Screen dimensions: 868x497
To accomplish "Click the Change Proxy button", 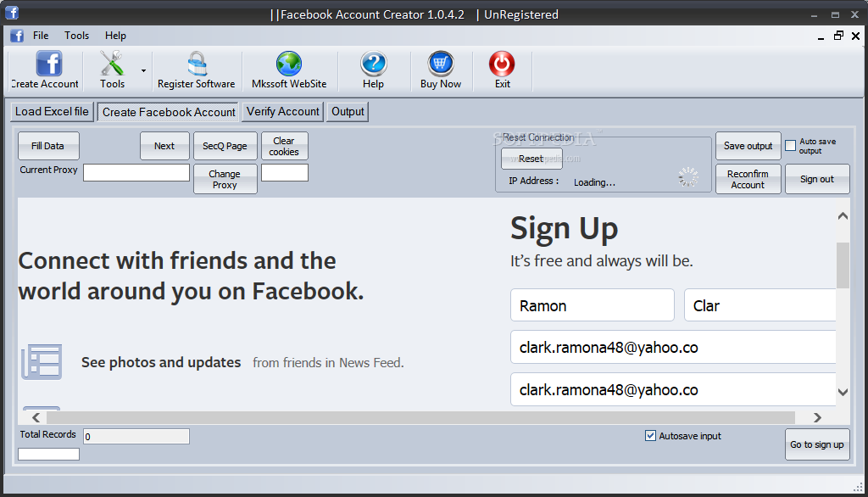I will point(225,179).
